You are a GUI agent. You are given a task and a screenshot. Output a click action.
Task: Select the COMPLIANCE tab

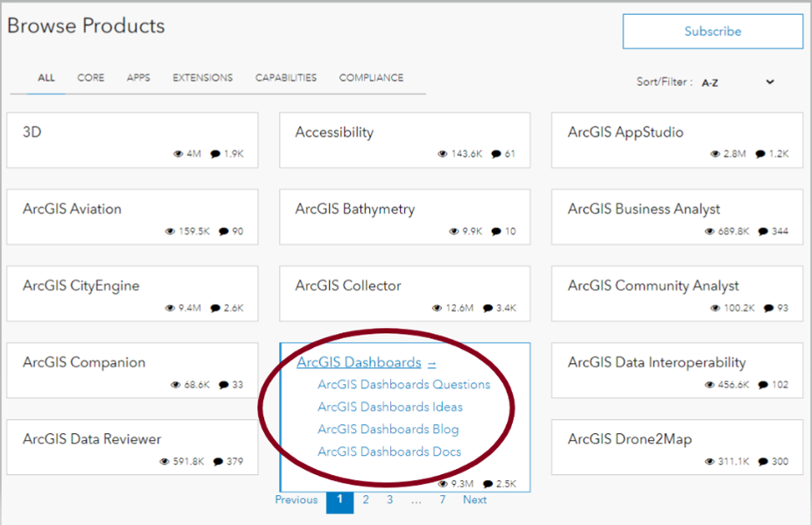pyautogui.click(x=371, y=78)
